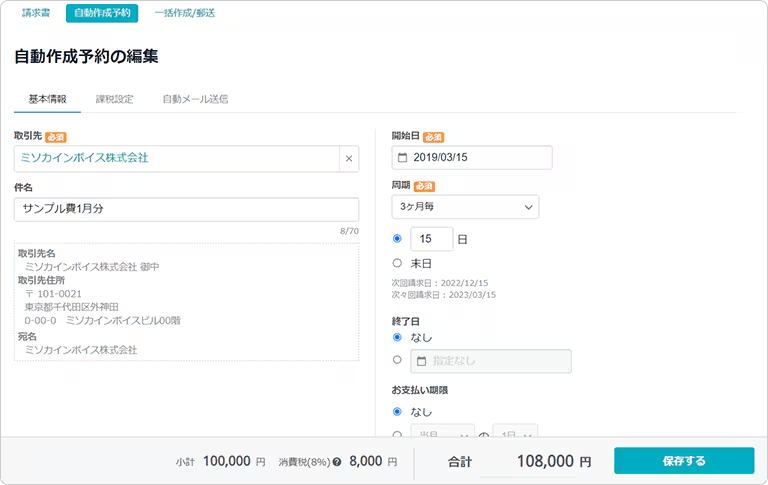Open the 一括作成/郵送 section

pos(185,13)
